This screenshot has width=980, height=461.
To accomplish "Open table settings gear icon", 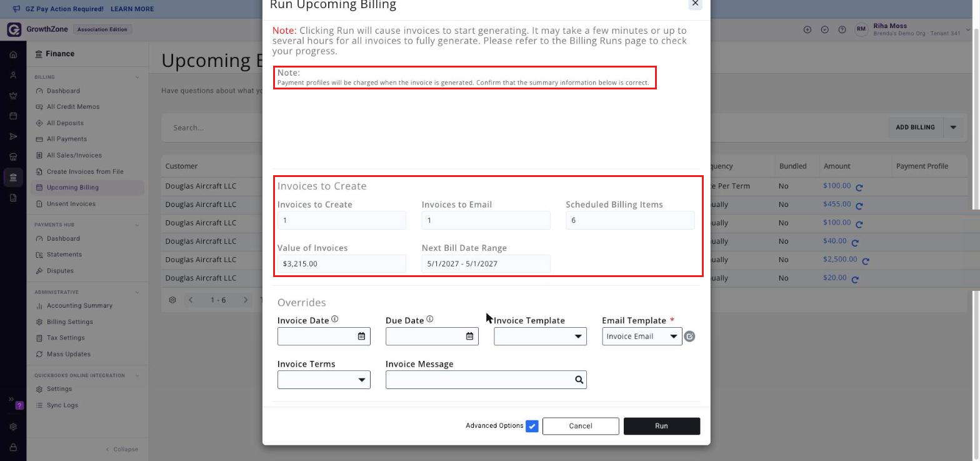I will tap(172, 300).
